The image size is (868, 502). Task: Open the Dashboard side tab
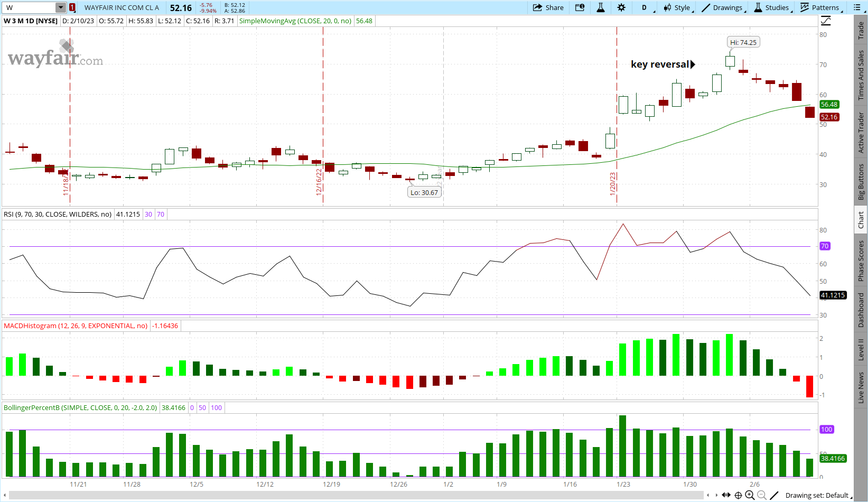tap(861, 310)
